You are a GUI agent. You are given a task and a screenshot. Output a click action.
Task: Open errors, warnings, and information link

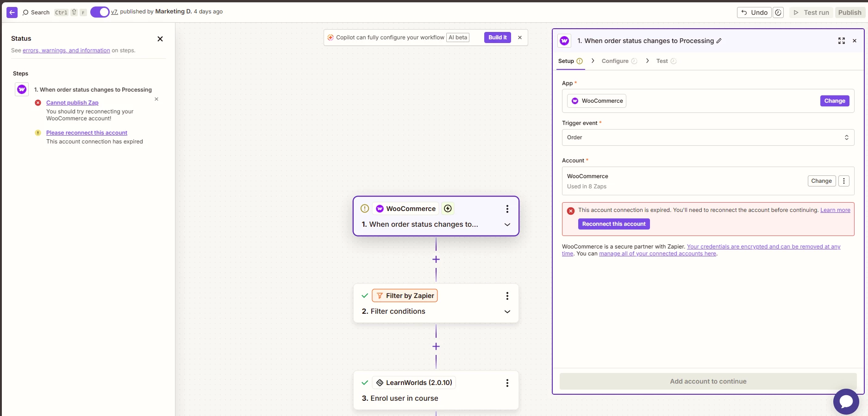[66, 50]
